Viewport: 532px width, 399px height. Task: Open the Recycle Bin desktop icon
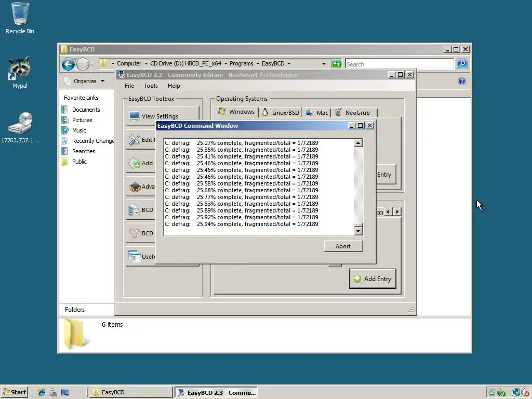(x=20, y=18)
